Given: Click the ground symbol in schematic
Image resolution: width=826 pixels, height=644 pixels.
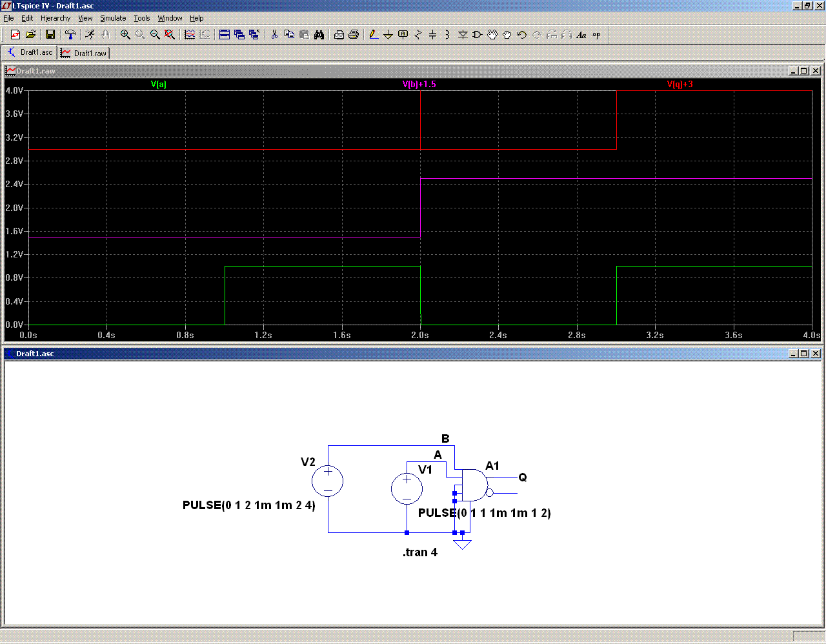Looking at the screenshot, I should click(463, 544).
